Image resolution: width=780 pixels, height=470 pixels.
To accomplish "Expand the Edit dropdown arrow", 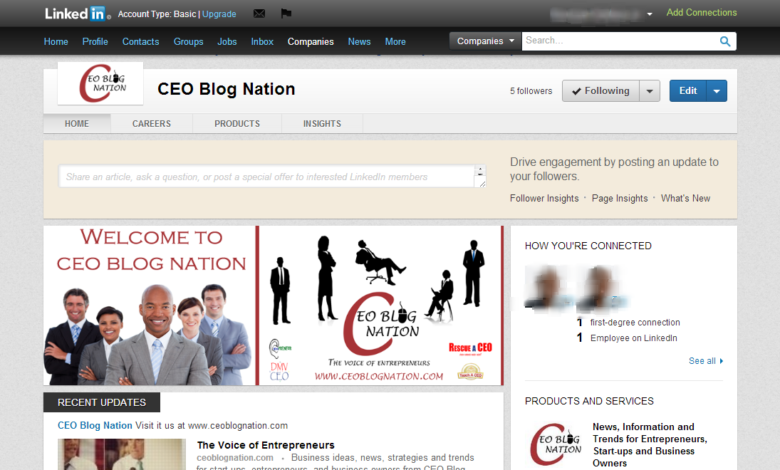I will click(717, 91).
